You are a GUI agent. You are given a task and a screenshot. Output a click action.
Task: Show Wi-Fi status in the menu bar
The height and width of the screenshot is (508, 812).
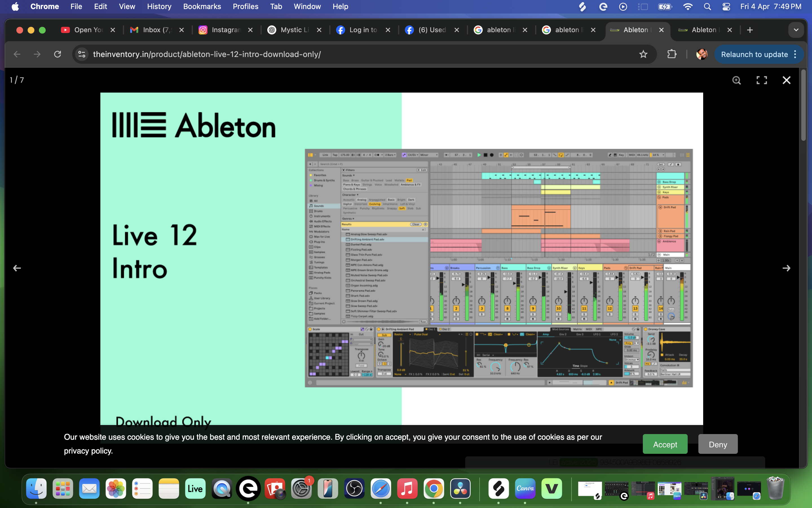tap(687, 6)
